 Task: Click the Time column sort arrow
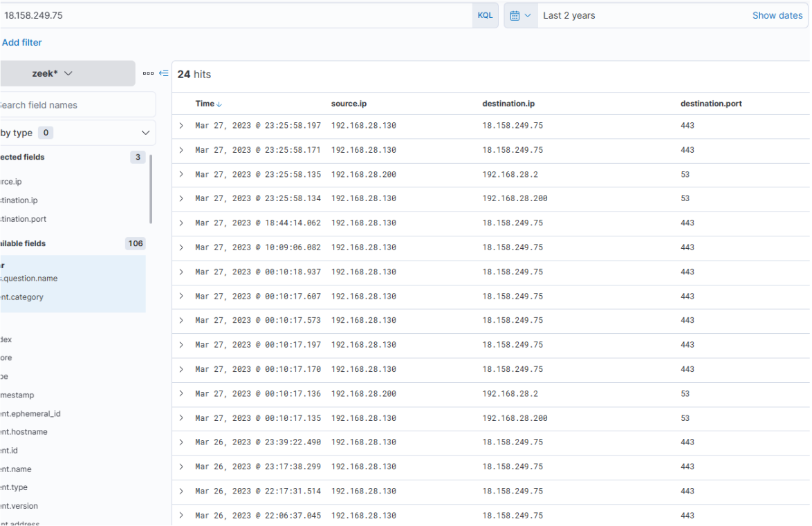pos(220,104)
